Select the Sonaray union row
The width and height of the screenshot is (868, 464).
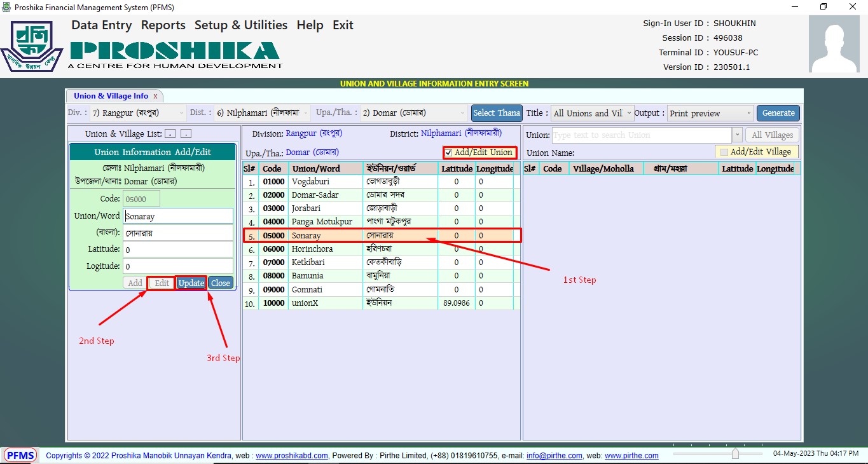(x=381, y=235)
